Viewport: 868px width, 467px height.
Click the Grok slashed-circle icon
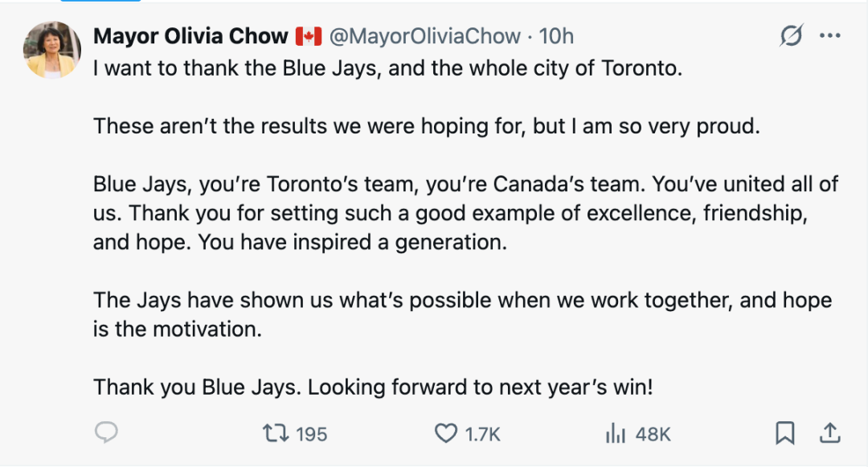coord(792,36)
